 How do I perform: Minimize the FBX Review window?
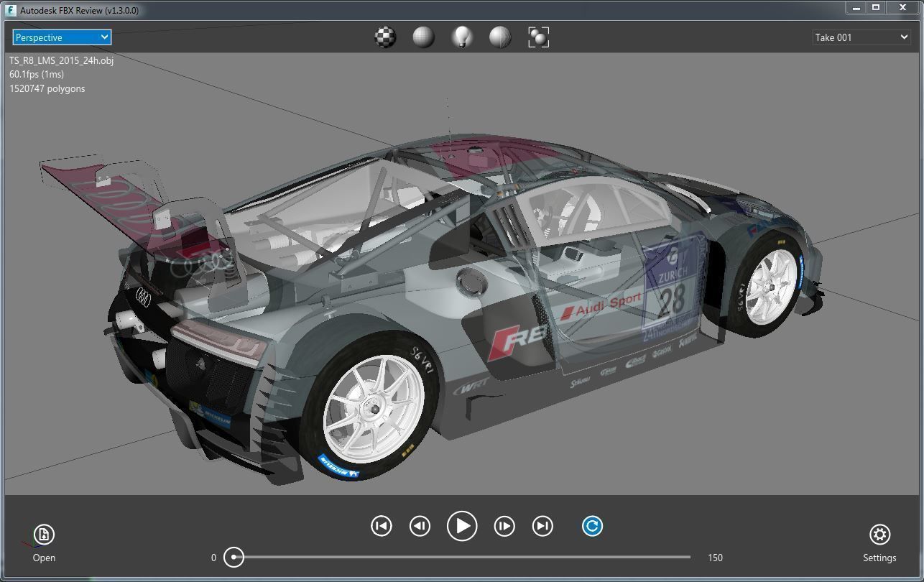click(x=856, y=7)
